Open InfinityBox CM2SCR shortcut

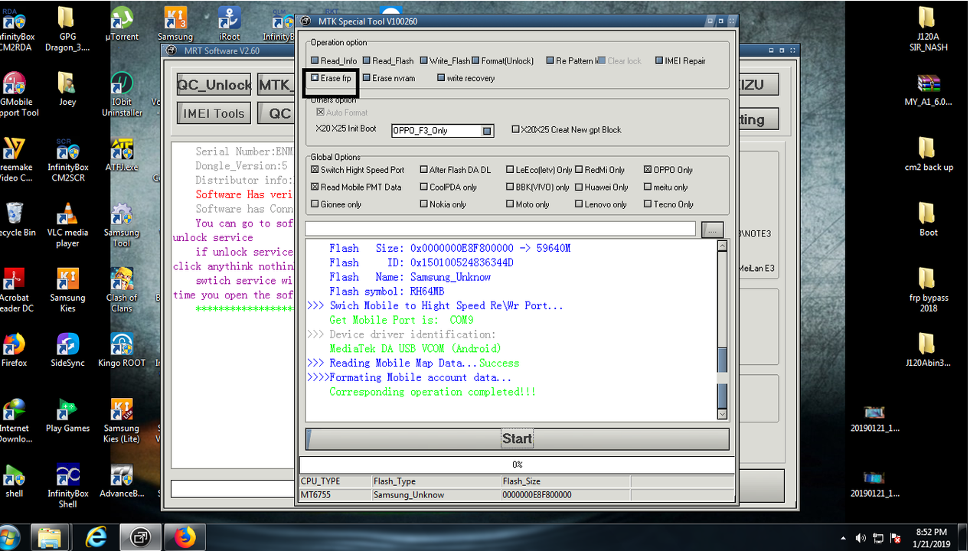tap(67, 160)
